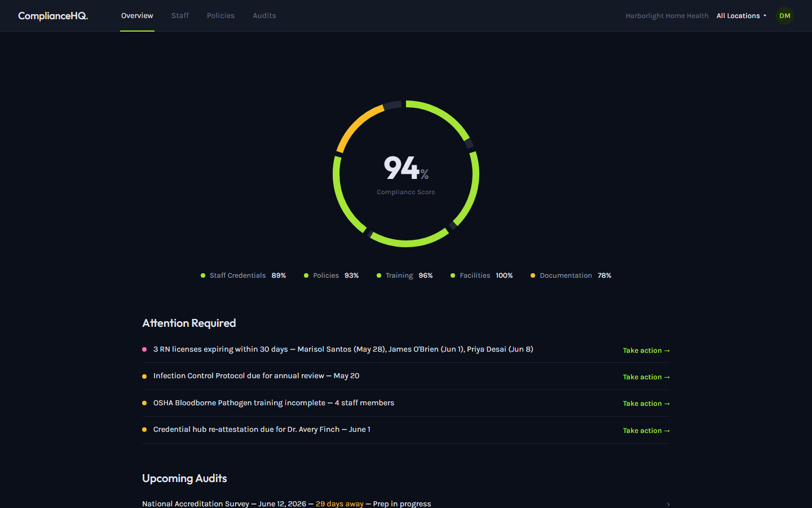Click the orange Documentation arc on the donut chart
This screenshot has height=508, width=812.
[x=355, y=125]
